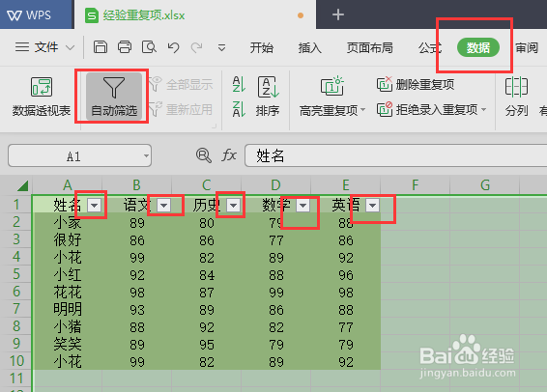Click the cell containing 很好
The width and height of the screenshot is (547, 392).
click(68, 239)
